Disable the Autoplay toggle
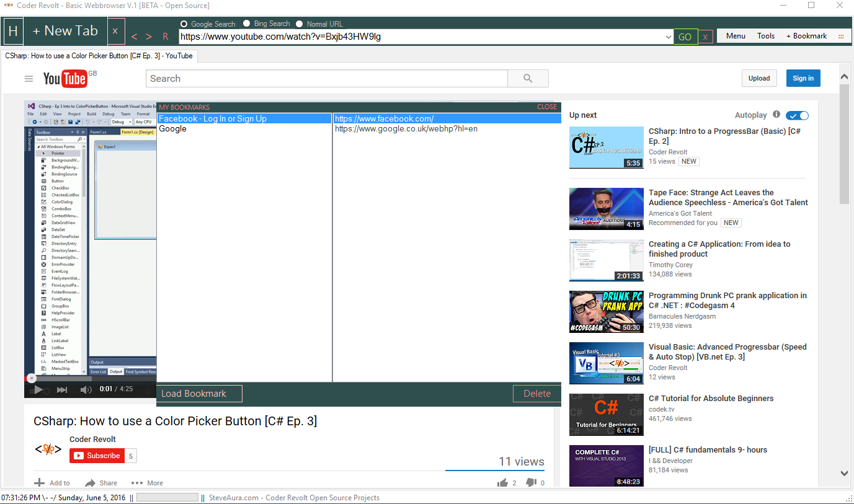Image resolution: width=854 pixels, height=504 pixels. pyautogui.click(x=798, y=115)
